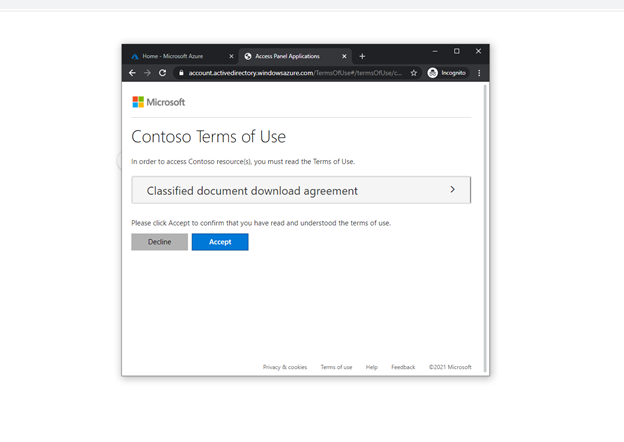Open a new tab with the plus icon
The height and width of the screenshot is (442, 624).
click(362, 56)
